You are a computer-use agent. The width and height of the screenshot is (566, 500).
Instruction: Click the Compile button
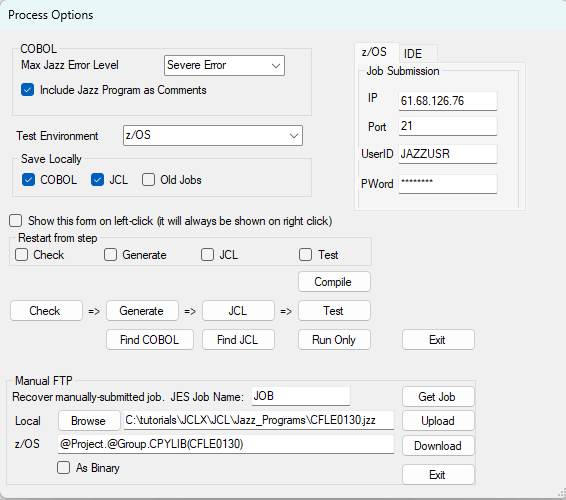[334, 282]
